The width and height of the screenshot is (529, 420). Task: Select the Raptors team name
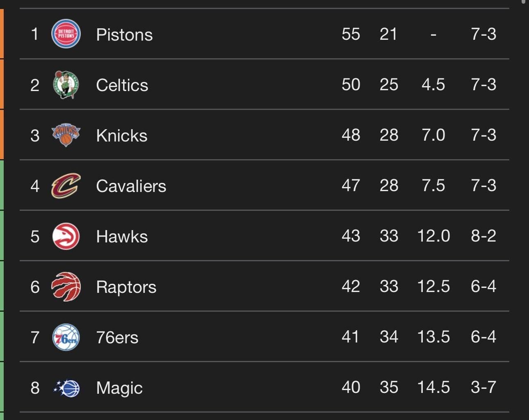point(126,286)
